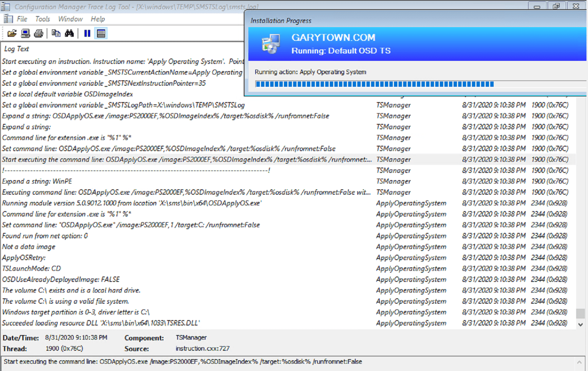
Task: Copy selected log lines using the Copy icon
Action: pyautogui.click(x=56, y=33)
